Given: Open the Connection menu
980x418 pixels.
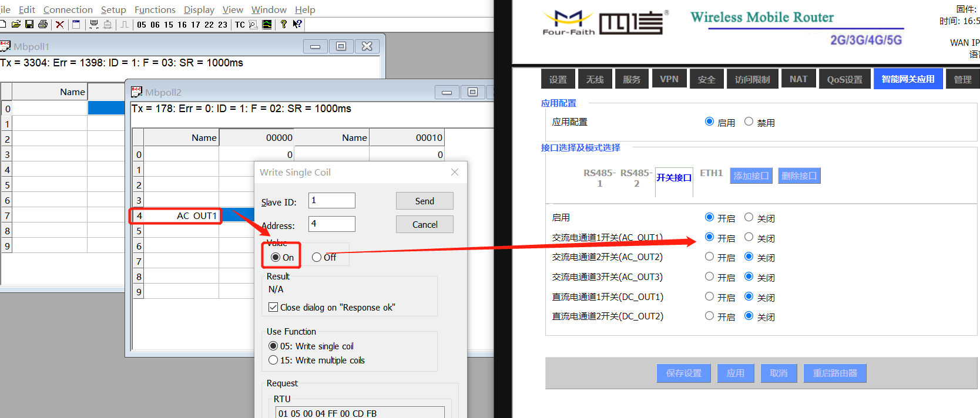Looking at the screenshot, I should click(68, 9).
